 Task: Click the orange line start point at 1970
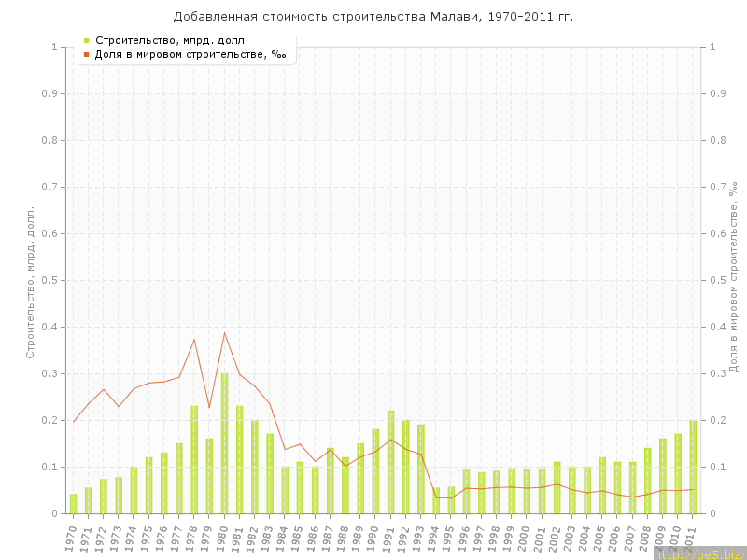(x=73, y=423)
